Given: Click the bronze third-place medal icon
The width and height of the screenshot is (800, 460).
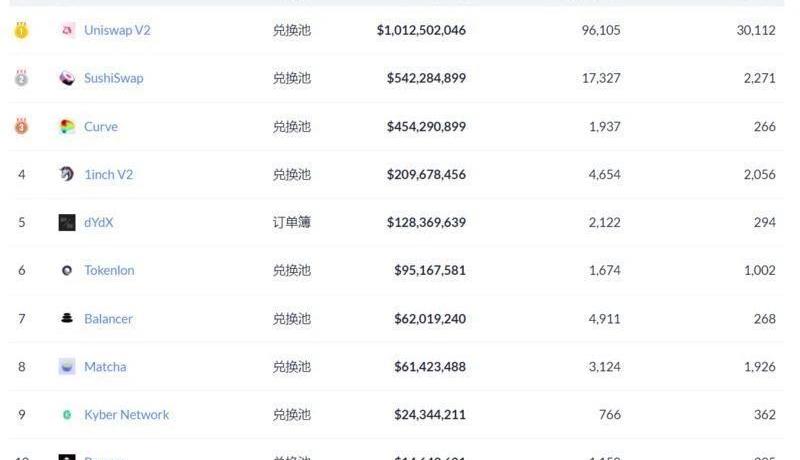Looking at the screenshot, I should tap(21, 127).
